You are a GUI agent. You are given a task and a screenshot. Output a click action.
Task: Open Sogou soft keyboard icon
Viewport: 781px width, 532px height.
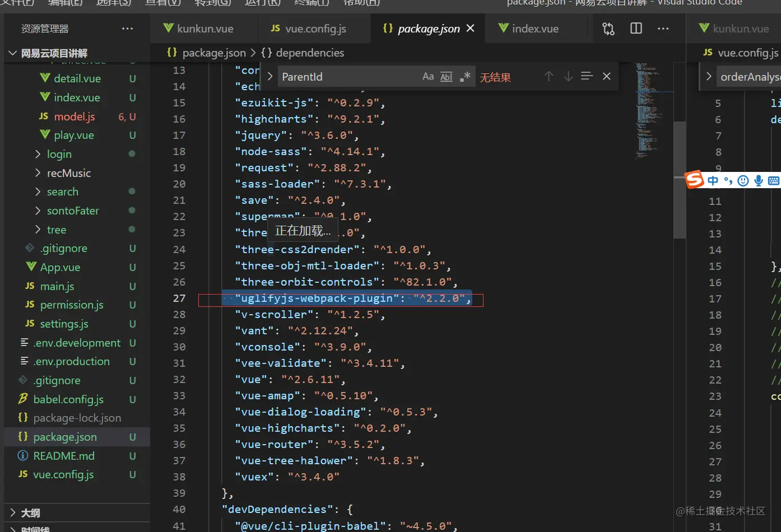click(x=774, y=180)
